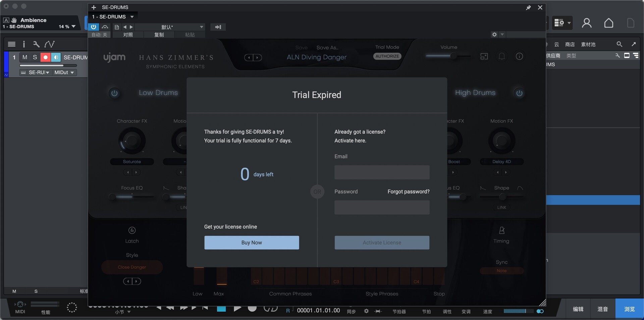
Task: Toggle the plugin power bypass button
Action: [93, 27]
